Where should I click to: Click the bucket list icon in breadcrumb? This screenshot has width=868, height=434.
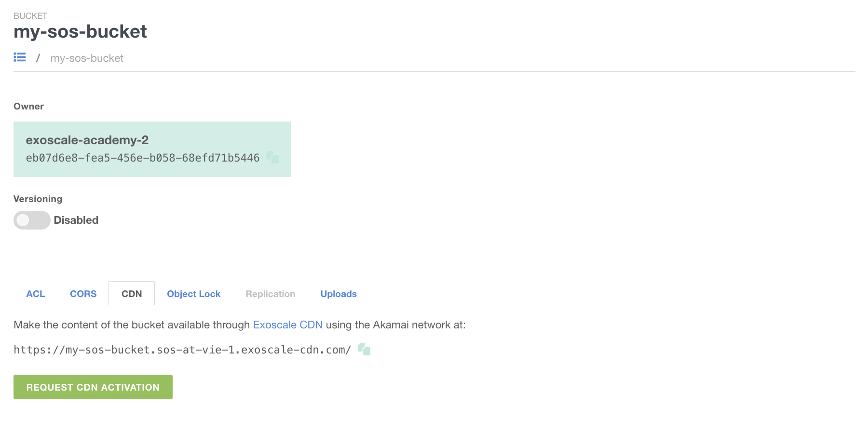[20, 57]
